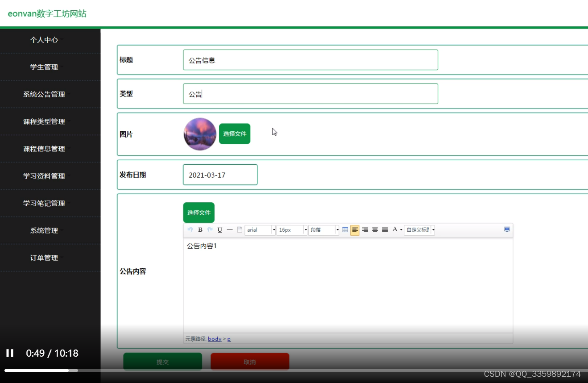Submit the form with 提交 button

(163, 362)
